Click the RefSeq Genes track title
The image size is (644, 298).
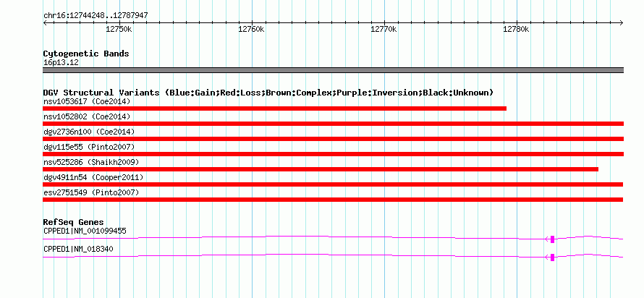pos(74,223)
